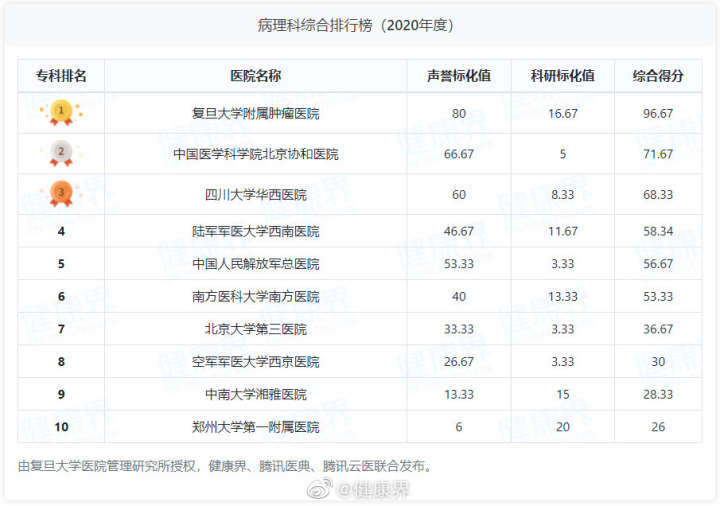The image size is (720, 506).
Task: Click reputation value 60 for 华西医院
Action: pyautogui.click(x=459, y=195)
